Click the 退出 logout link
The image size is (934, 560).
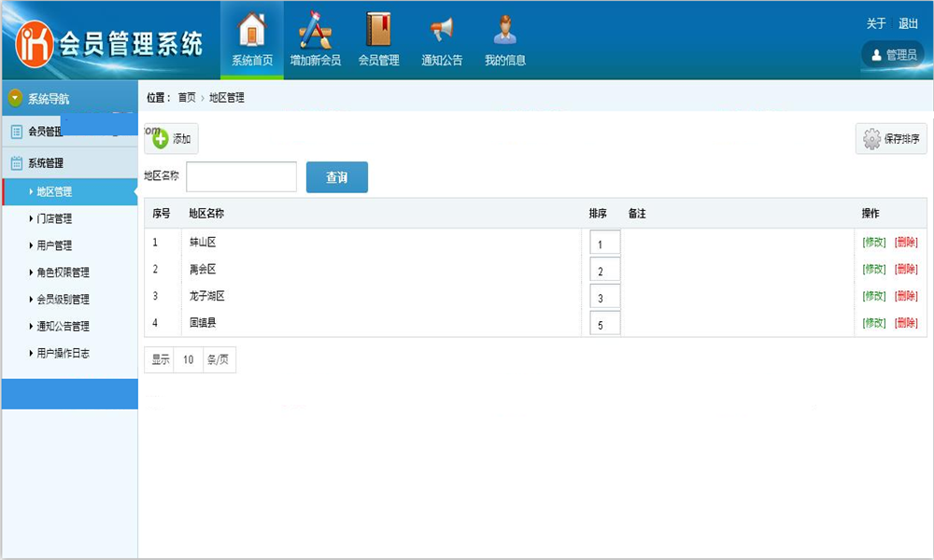click(908, 24)
